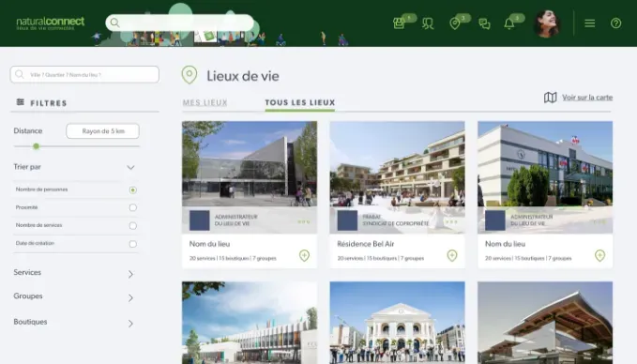Click the magnifier icon in sidebar search
Screen dimensions: 637x364
[x=20, y=74]
